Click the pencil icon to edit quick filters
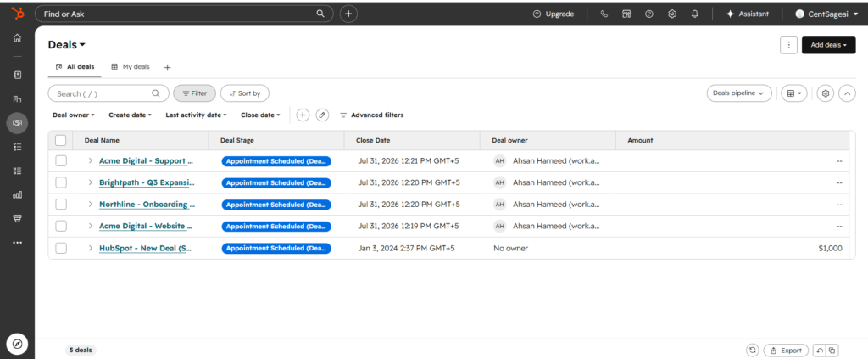The height and width of the screenshot is (359, 868). 322,115
